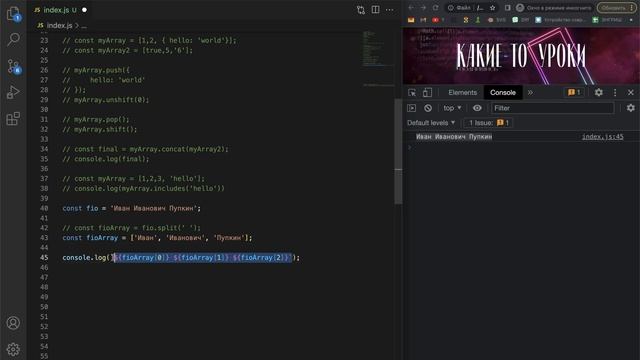Show the console sidebar
The width and height of the screenshot is (640, 360).
(411, 108)
